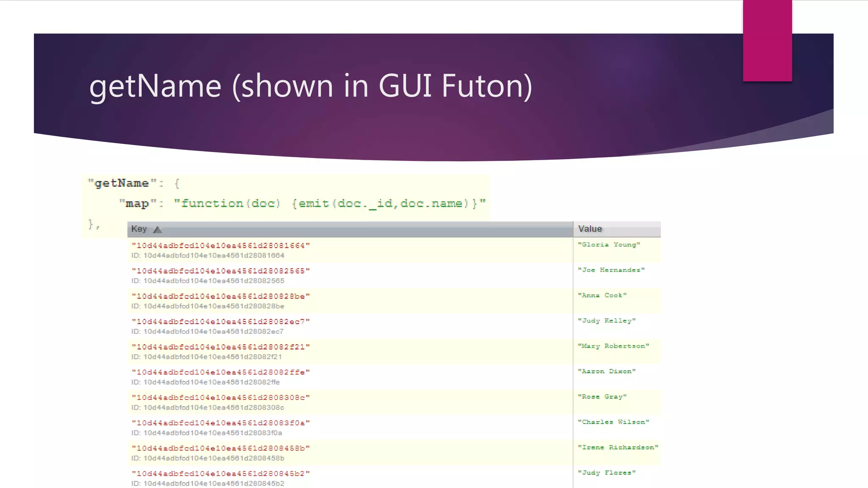Click the ID line ending in 280828be
The height and width of the screenshot is (488, 868).
(208, 306)
